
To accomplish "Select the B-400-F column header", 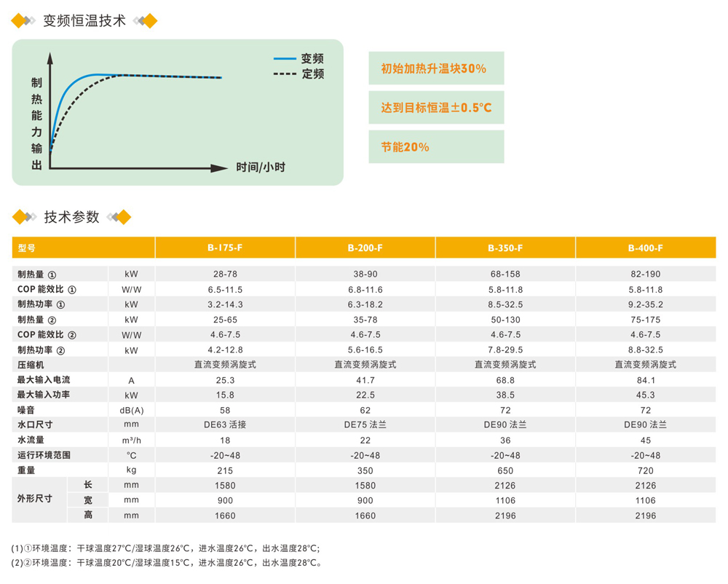I will click(646, 248).
